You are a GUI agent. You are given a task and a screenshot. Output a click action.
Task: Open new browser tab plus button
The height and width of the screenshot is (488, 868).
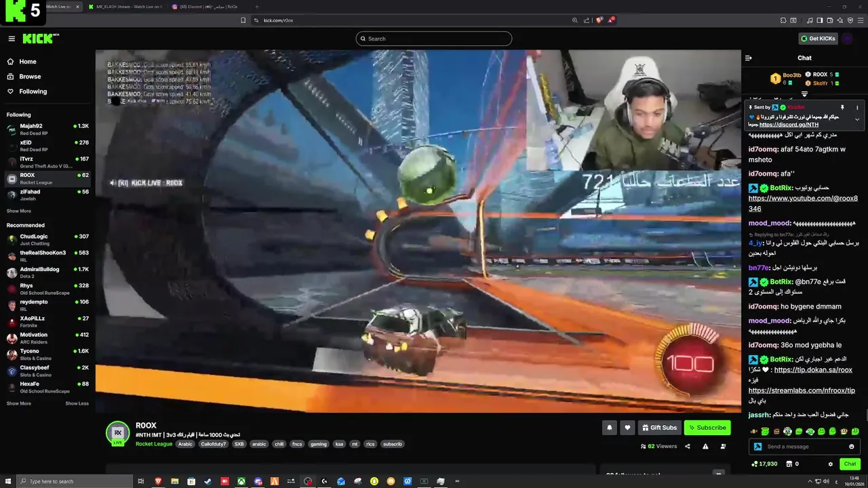256,7
